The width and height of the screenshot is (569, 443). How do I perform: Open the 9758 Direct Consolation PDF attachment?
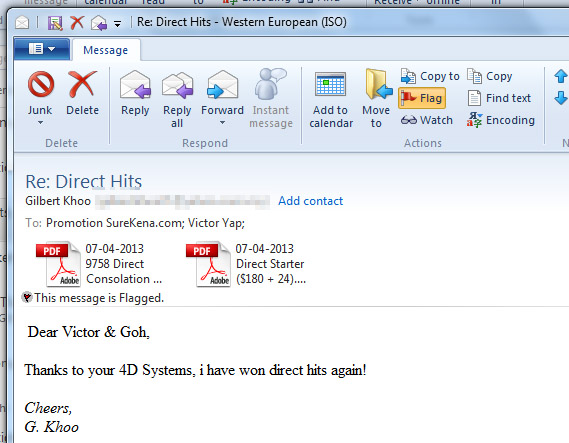pyautogui.click(x=99, y=264)
